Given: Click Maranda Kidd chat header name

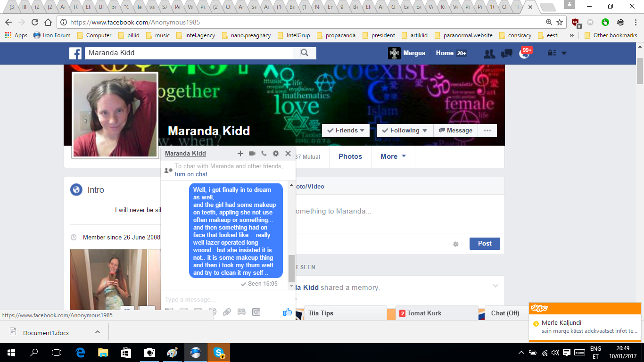Looking at the screenshot, I should 185,153.
